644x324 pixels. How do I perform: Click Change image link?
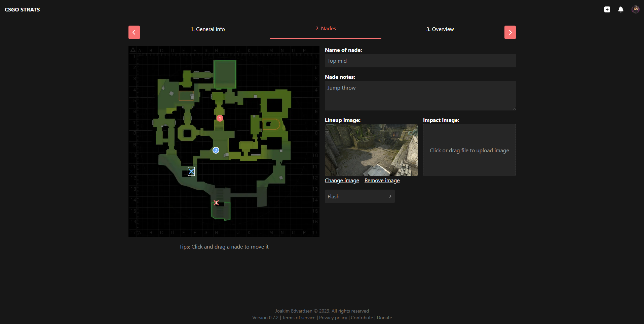coord(342,181)
